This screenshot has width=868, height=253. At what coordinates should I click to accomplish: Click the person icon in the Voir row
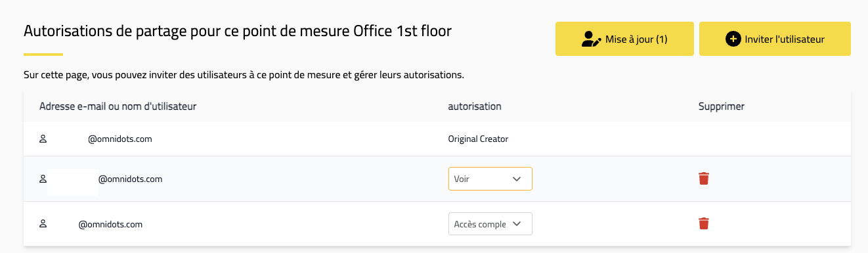pyautogui.click(x=43, y=179)
